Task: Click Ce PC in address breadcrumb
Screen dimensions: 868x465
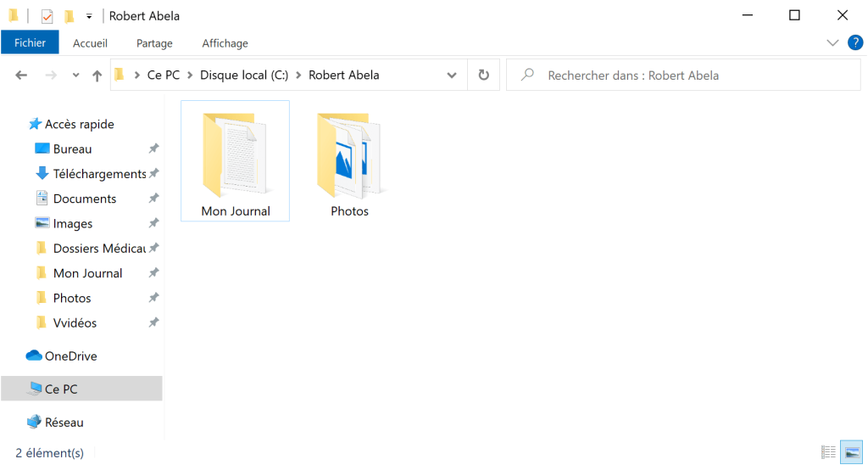Action: coord(164,76)
